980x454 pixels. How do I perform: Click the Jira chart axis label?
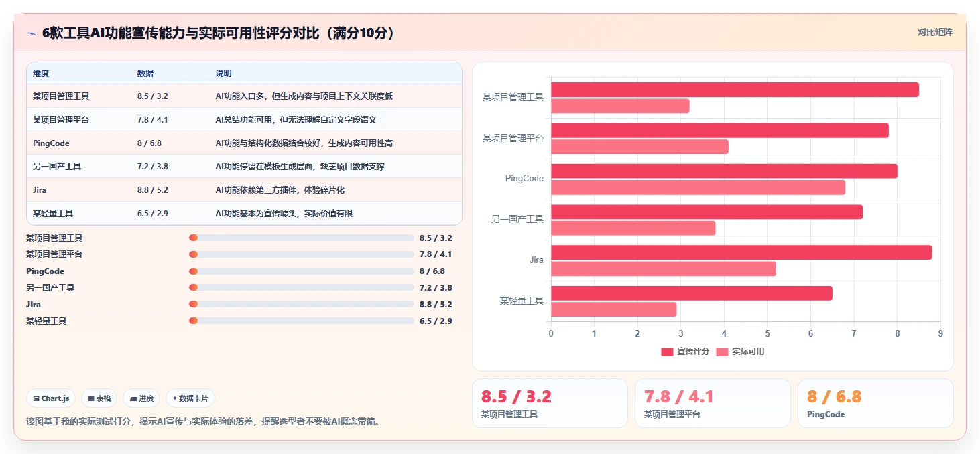(x=536, y=260)
